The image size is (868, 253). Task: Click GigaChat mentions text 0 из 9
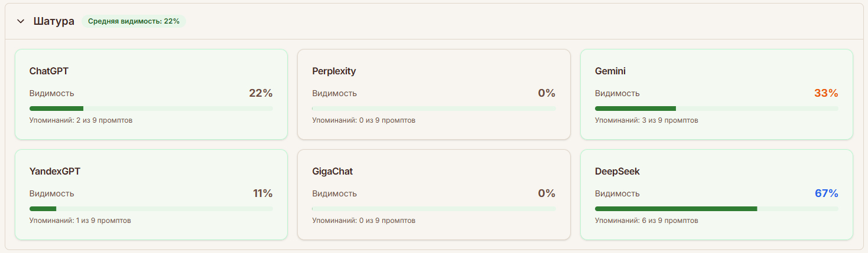coord(363,221)
